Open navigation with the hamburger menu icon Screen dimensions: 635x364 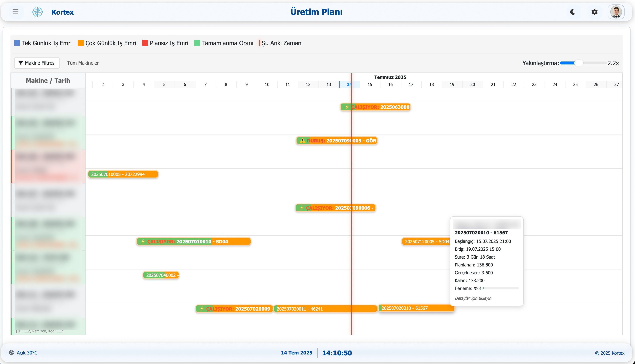pyautogui.click(x=16, y=12)
